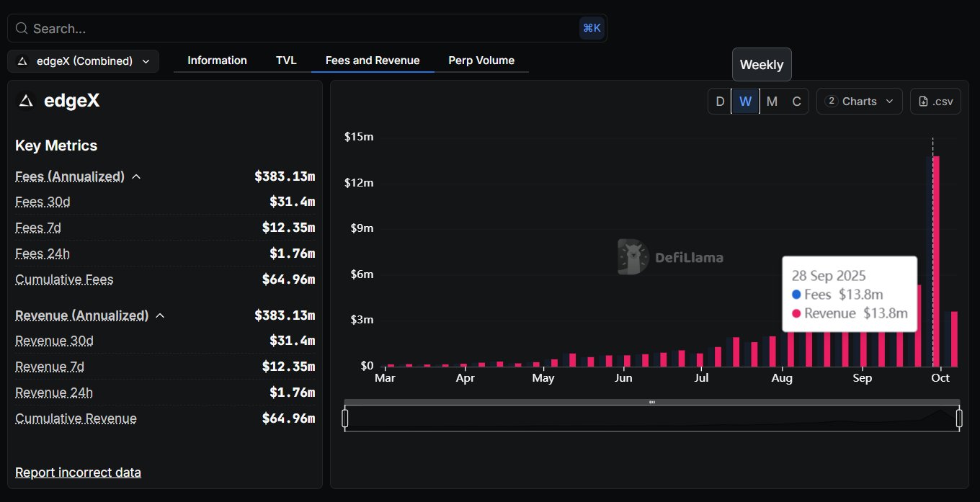The height and width of the screenshot is (502, 980).
Task: Click the blue Fees dot in the tooltip
Action: point(798,294)
